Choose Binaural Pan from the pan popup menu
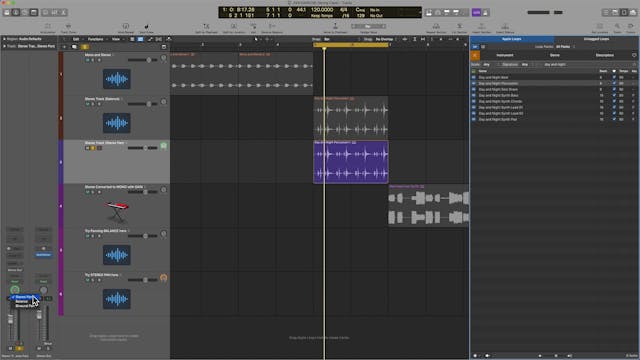The image size is (640, 360). tap(24, 306)
